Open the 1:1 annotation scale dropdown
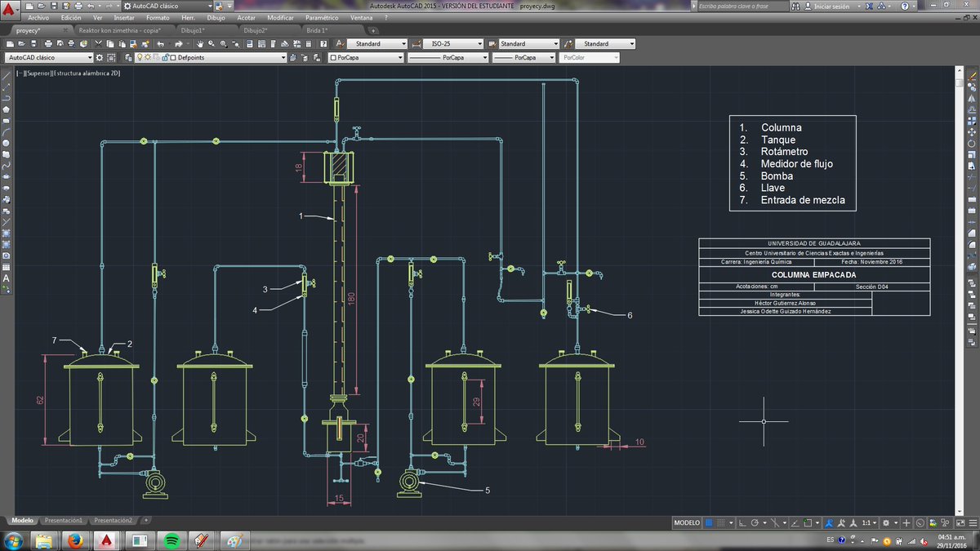This screenshot has height=551, width=980. (869, 523)
